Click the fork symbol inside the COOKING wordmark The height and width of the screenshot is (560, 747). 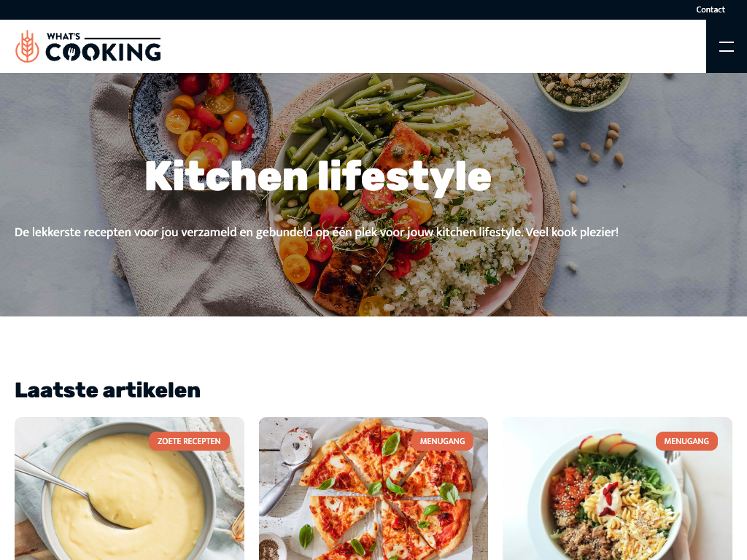click(x=71, y=52)
